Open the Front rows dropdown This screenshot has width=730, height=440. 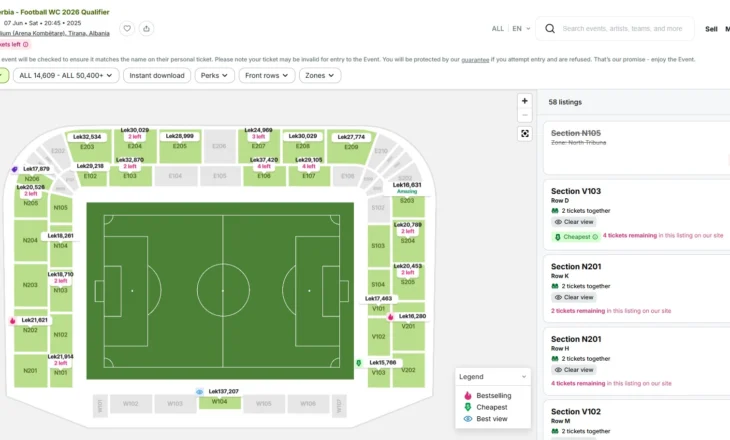[267, 75]
